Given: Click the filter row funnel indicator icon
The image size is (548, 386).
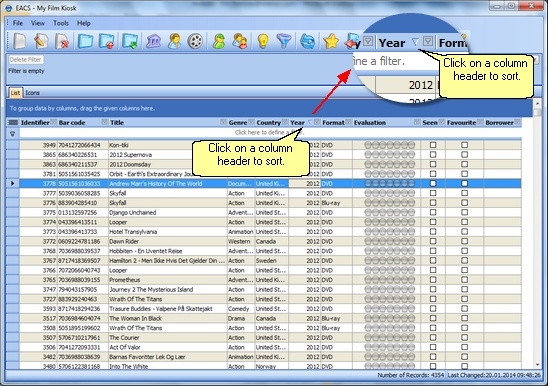Looking at the screenshot, I should [13, 134].
